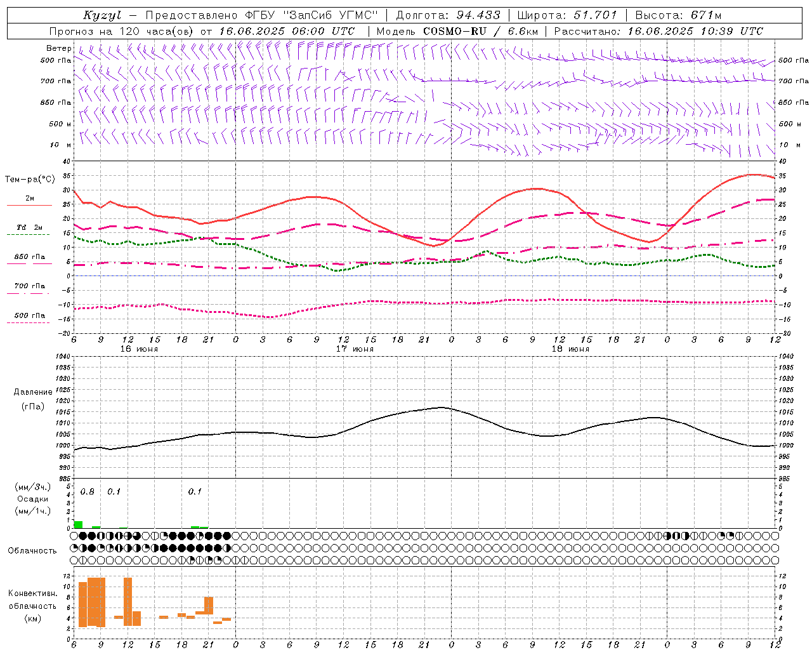Click the Td 2м dew point legend entry
The height and width of the screenshot is (650, 812).
(30, 227)
